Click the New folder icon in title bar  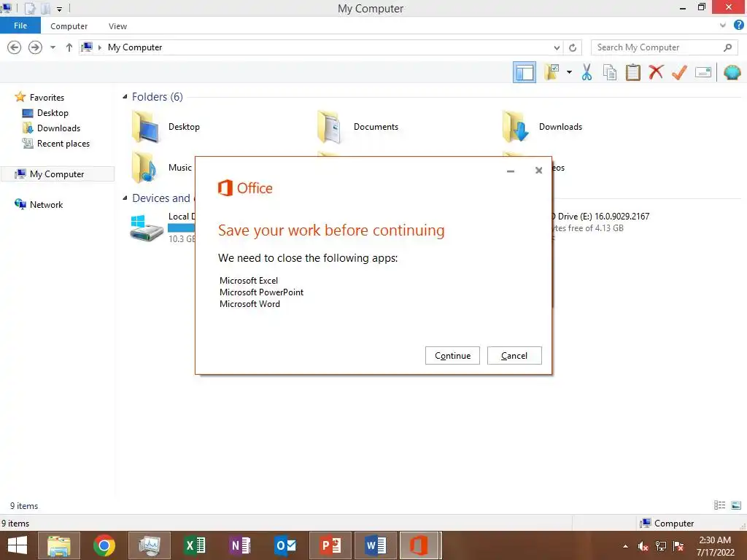click(45, 9)
